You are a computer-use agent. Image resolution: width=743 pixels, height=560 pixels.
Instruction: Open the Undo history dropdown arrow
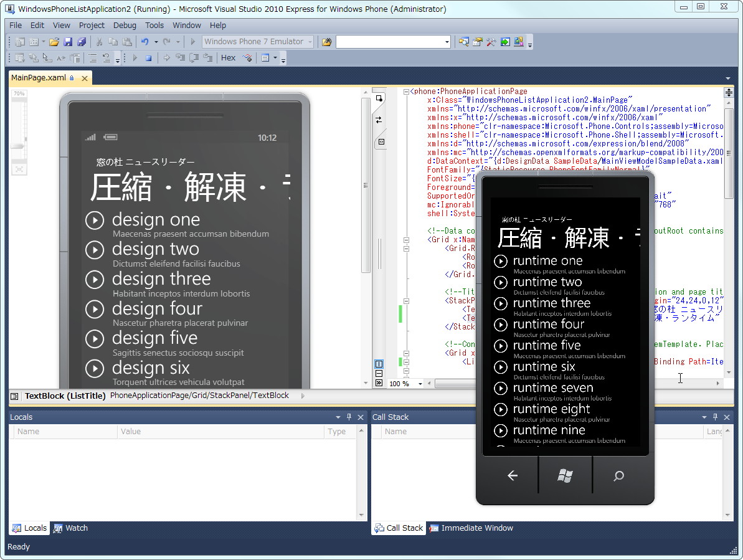click(156, 42)
